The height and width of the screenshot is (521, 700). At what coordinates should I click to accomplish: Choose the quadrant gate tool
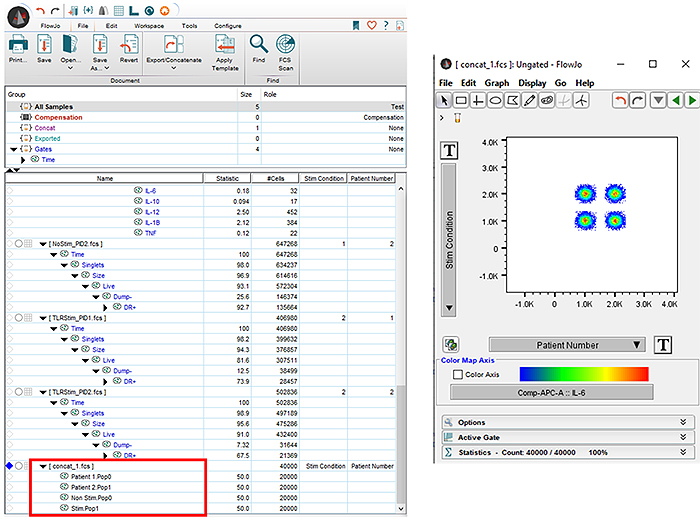click(479, 101)
